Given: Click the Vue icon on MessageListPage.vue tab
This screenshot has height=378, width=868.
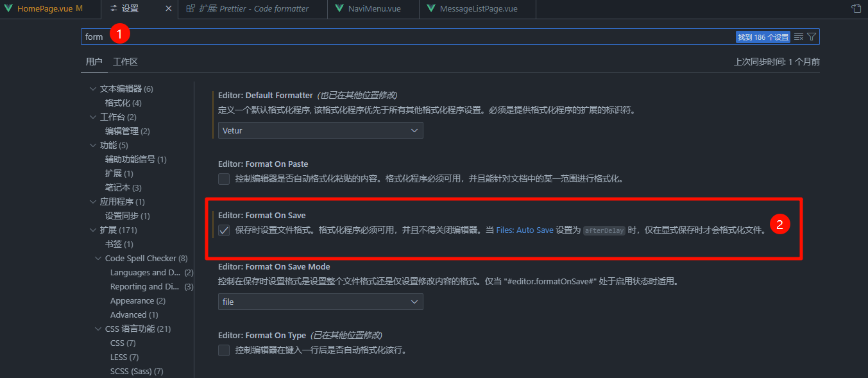Looking at the screenshot, I should point(430,9).
